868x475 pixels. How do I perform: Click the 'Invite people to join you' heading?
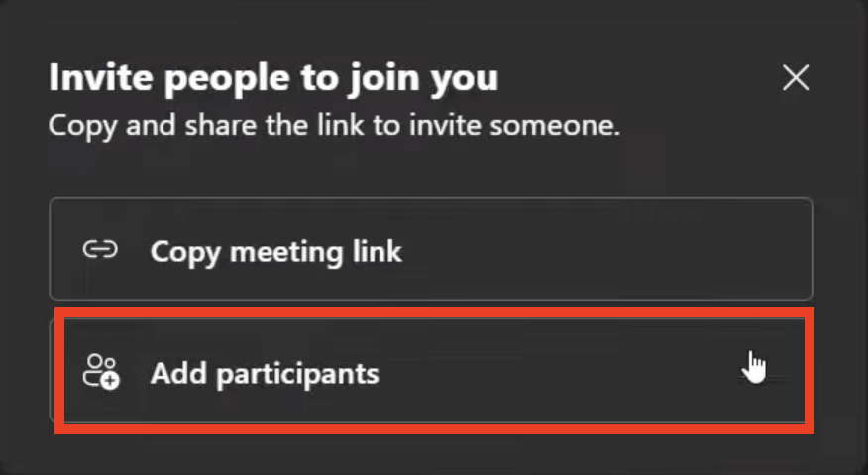[273, 78]
